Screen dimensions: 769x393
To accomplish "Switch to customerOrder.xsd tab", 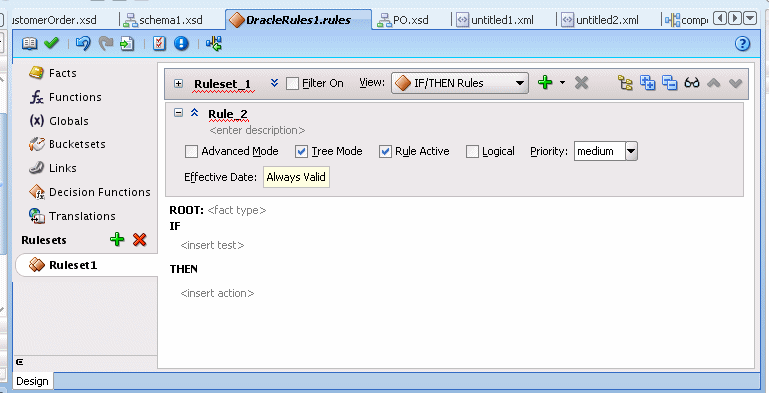I will point(53,20).
